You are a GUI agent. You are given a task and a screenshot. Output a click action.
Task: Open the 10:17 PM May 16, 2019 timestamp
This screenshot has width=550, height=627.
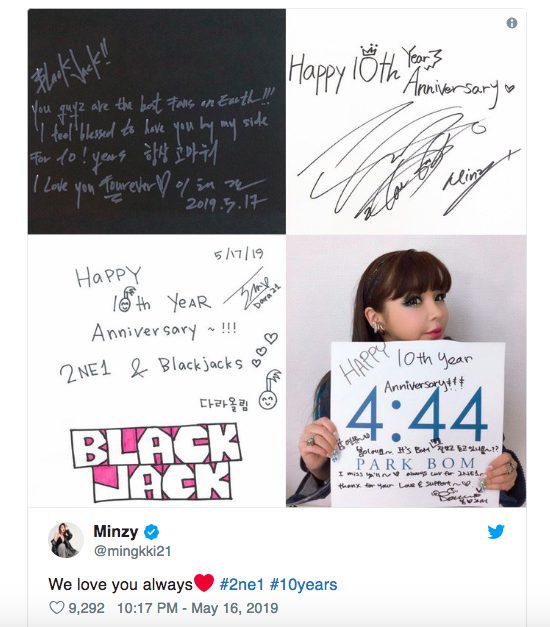tap(198, 608)
